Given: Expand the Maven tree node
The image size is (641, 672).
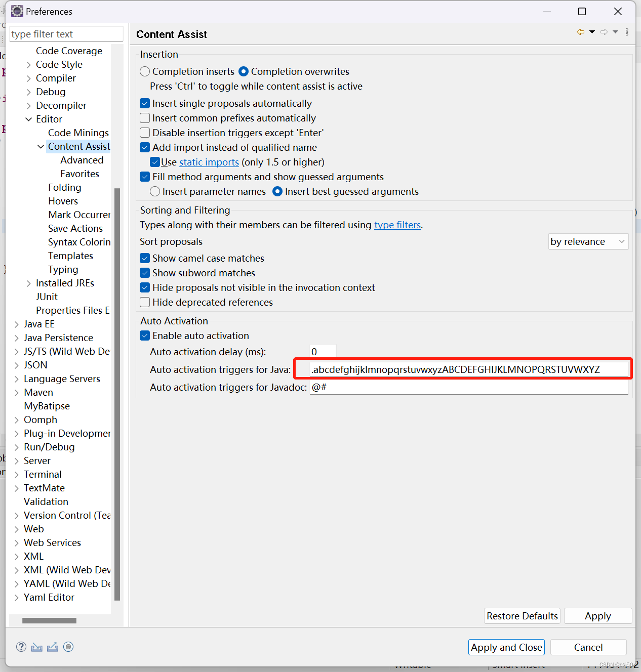Looking at the screenshot, I should (17, 392).
